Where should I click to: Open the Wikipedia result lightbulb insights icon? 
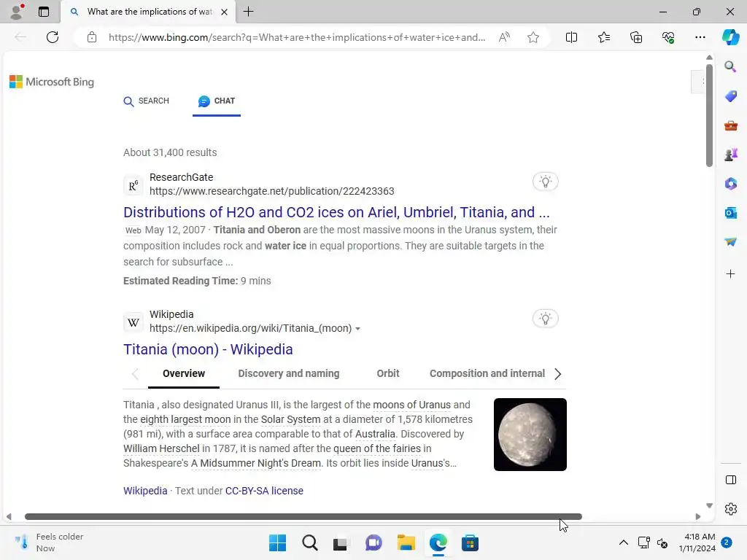click(546, 319)
